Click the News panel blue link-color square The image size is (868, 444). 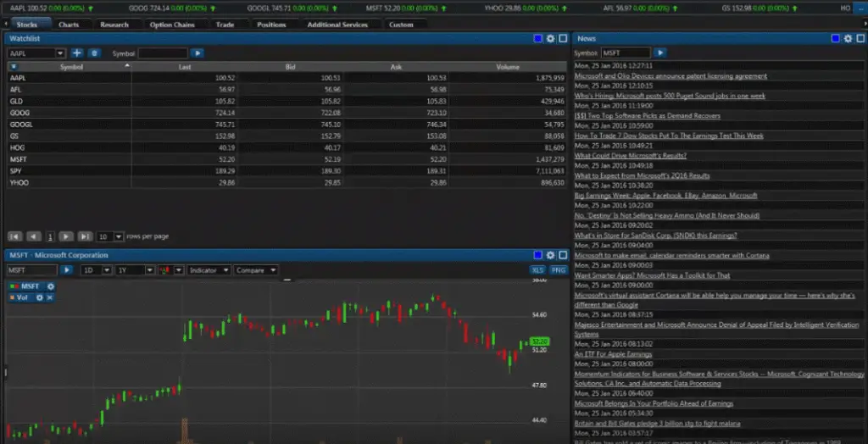[x=836, y=39]
